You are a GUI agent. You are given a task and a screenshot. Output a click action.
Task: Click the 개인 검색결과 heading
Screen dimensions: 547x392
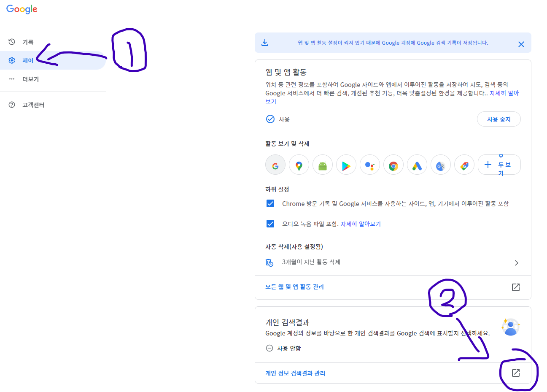(287, 322)
